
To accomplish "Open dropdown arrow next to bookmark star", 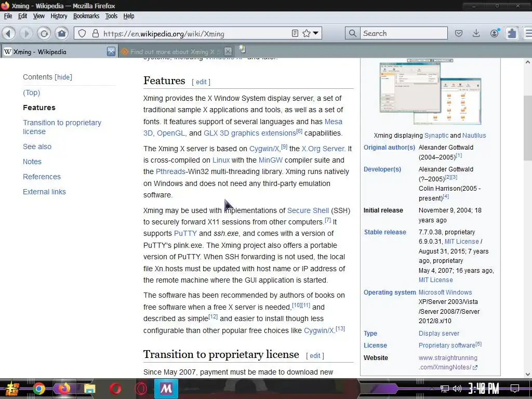I will 315,33.
